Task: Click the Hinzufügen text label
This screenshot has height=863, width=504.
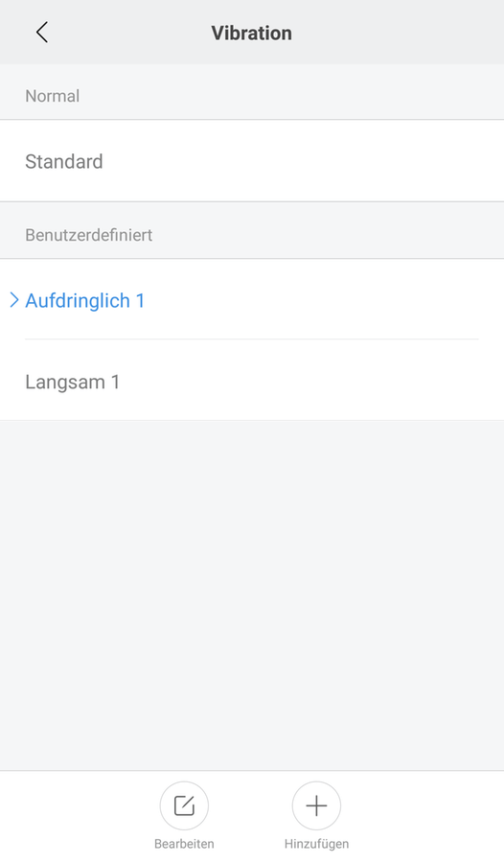Action: 316,844
